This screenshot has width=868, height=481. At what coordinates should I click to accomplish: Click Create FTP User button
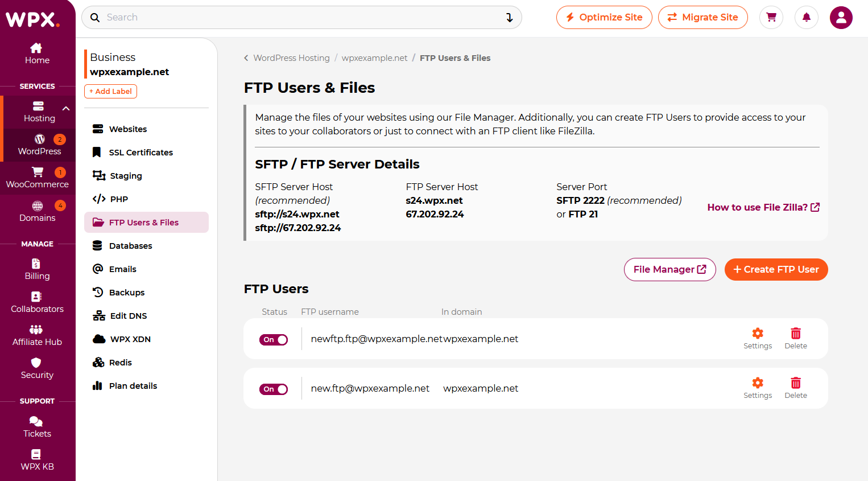[x=776, y=269]
